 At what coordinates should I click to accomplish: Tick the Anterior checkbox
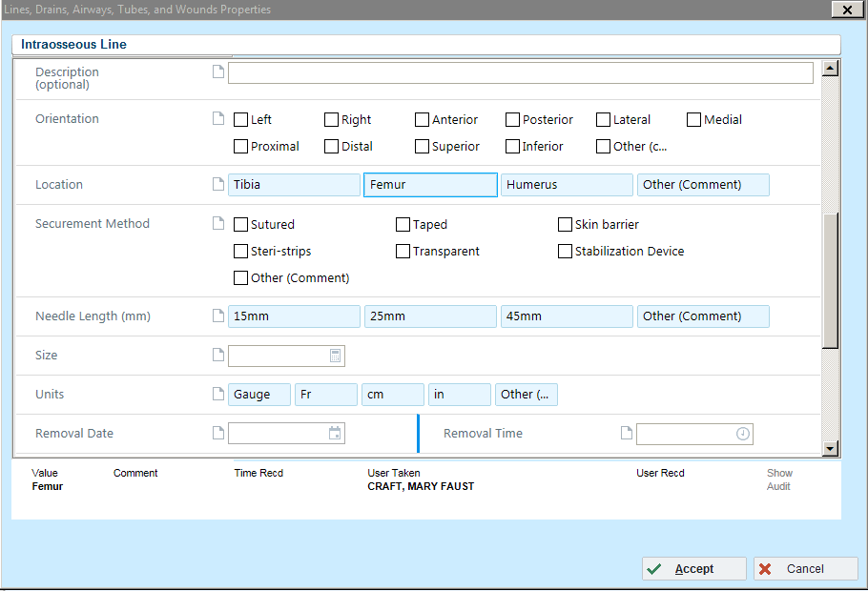tap(422, 119)
